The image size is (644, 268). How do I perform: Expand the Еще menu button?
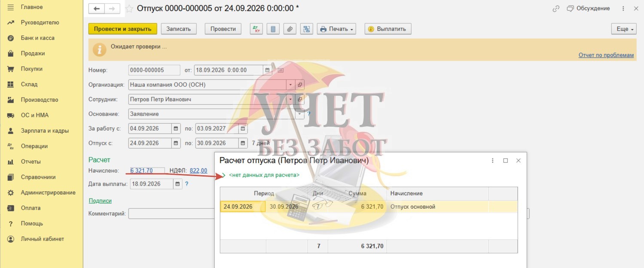click(624, 29)
